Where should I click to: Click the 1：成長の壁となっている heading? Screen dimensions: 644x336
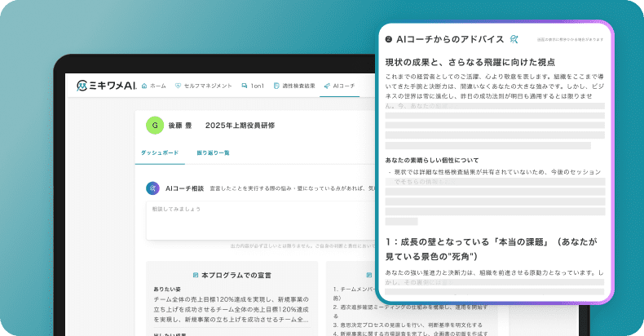click(x=491, y=249)
